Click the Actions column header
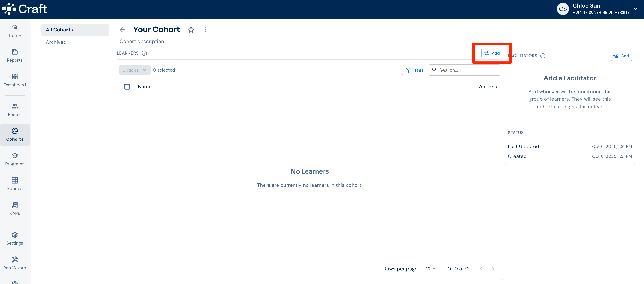Screen dimensions: 644x284 pyautogui.click(x=488, y=87)
